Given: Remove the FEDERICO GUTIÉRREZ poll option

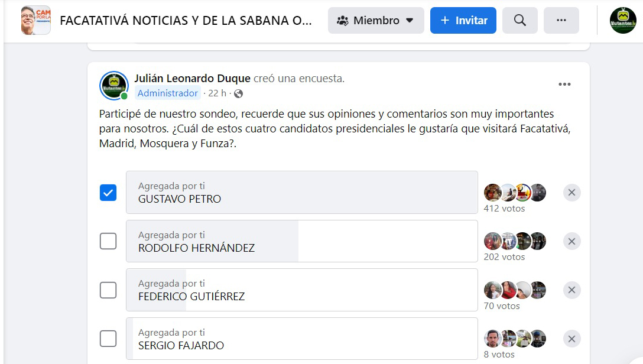Looking at the screenshot, I should point(571,290).
